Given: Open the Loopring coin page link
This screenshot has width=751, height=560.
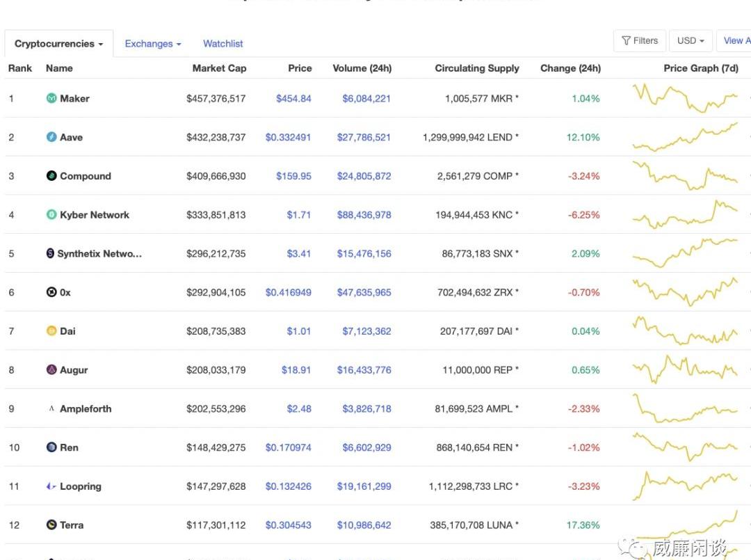Looking at the screenshot, I should coord(81,486).
